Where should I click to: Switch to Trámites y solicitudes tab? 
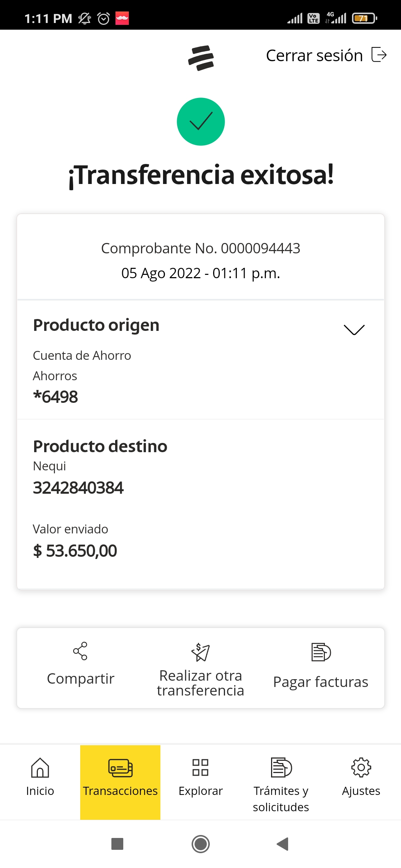click(281, 798)
